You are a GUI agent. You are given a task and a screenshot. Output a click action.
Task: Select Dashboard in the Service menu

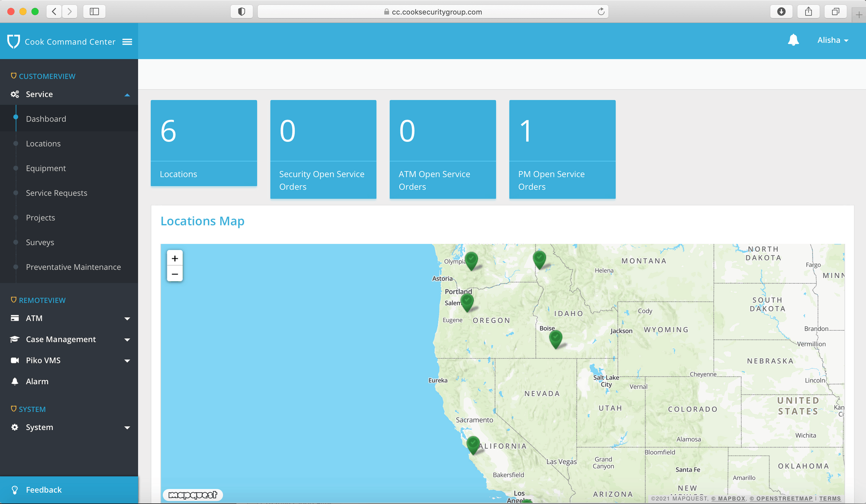click(x=45, y=119)
